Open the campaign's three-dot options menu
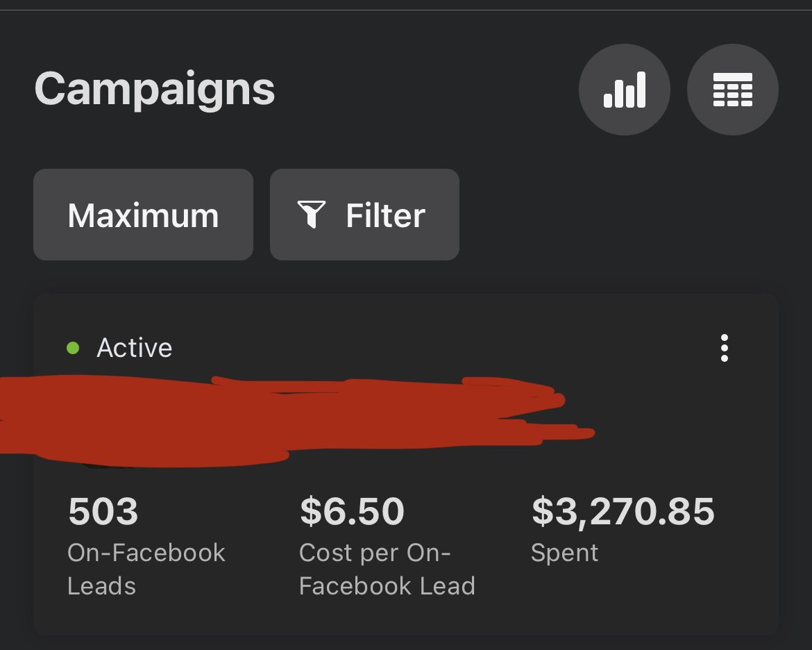Image resolution: width=812 pixels, height=650 pixels. click(725, 348)
